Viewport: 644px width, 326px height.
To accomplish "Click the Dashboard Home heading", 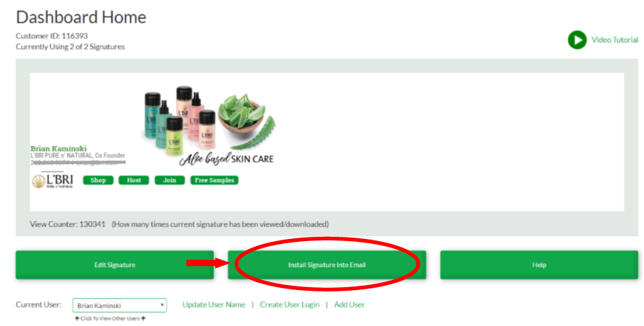I will coord(81,17).
